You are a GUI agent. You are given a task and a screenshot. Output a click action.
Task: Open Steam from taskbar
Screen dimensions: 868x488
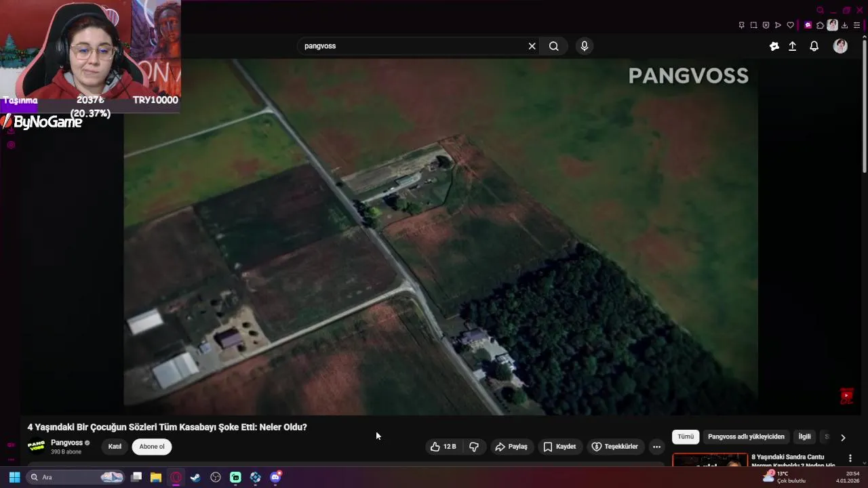[x=195, y=477]
